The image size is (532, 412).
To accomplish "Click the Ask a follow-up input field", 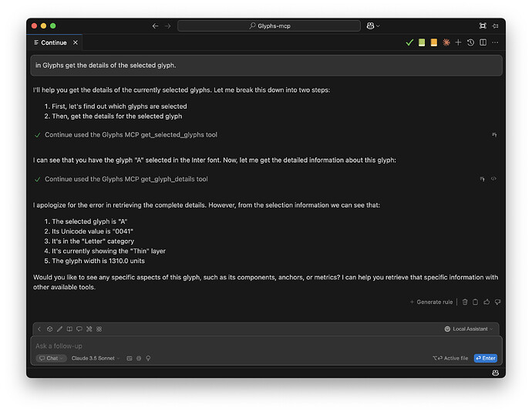I will 231,346.
